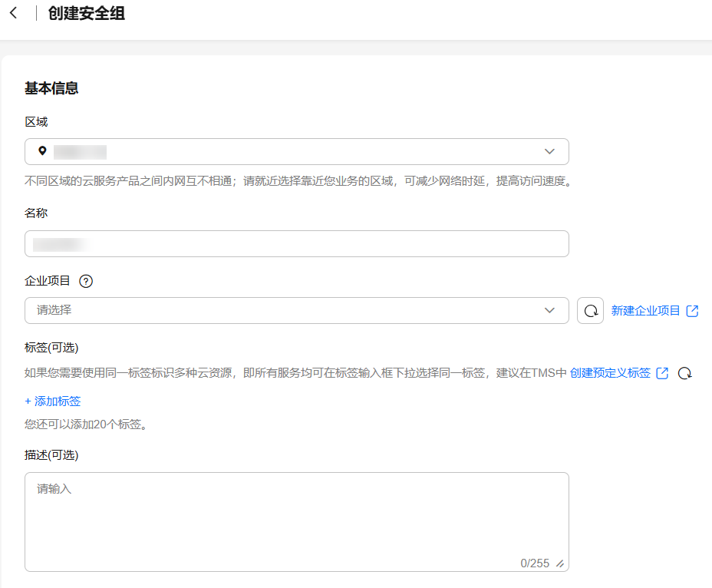
Task: Click the location pin icon in region field
Action: (42, 151)
